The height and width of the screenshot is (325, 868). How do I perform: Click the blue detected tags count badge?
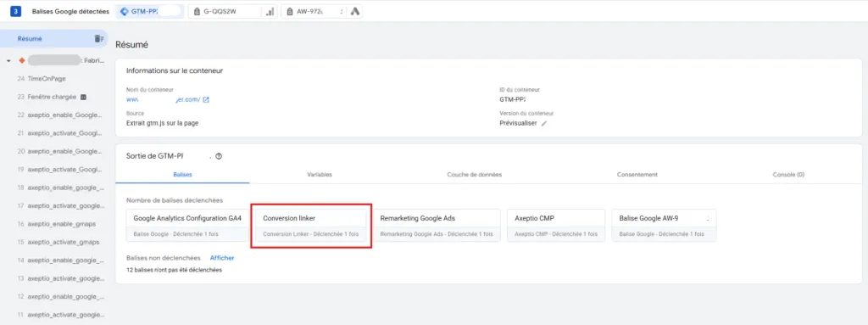click(15, 11)
